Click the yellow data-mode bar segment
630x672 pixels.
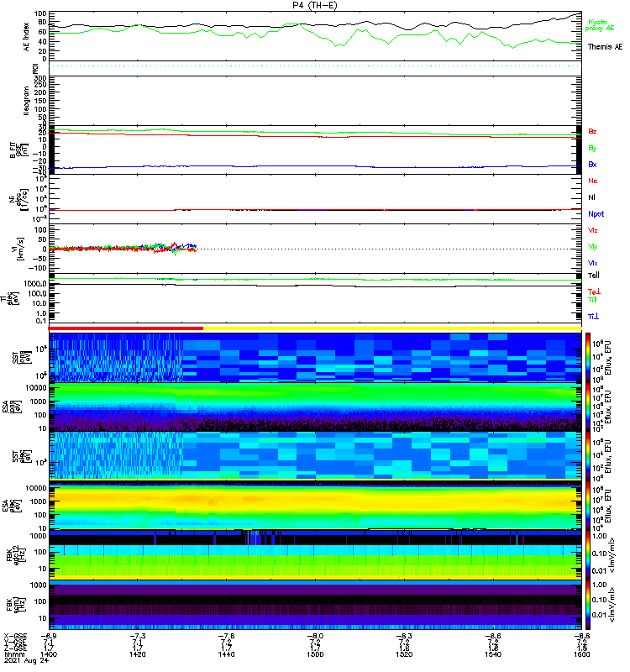[392, 328]
